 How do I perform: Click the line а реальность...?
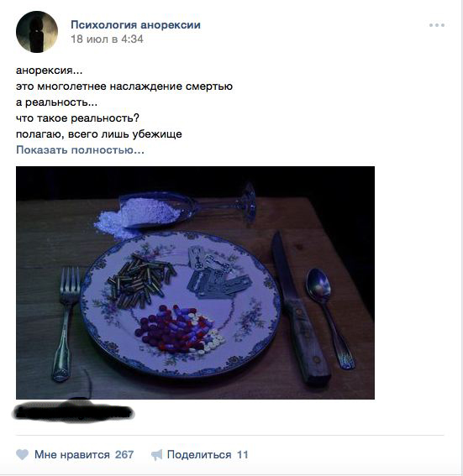[x=56, y=102]
